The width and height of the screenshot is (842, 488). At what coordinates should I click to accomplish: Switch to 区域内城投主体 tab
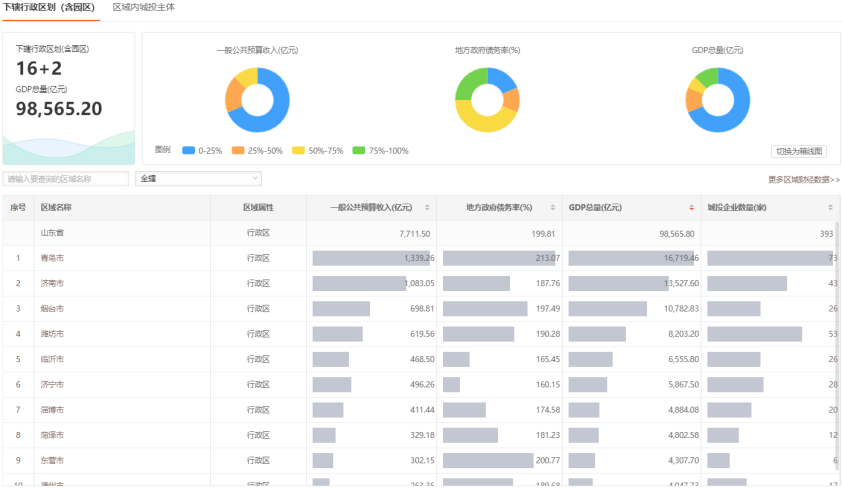click(144, 8)
